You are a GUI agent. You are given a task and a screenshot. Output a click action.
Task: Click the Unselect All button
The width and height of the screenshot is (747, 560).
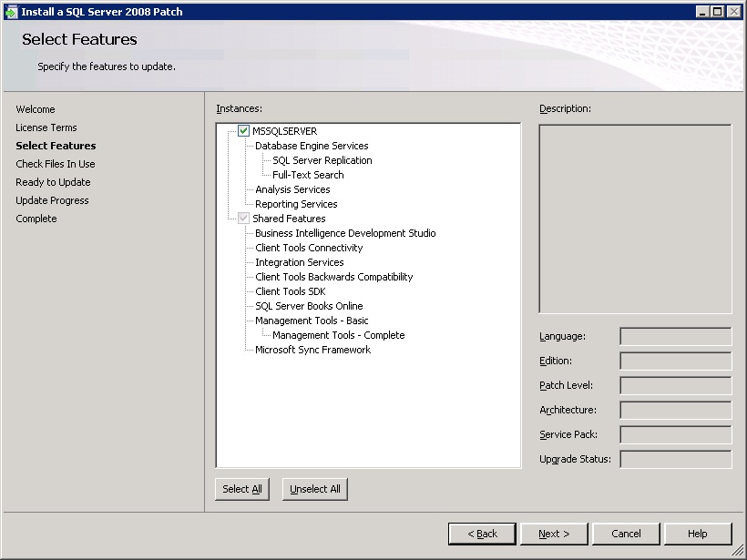315,489
